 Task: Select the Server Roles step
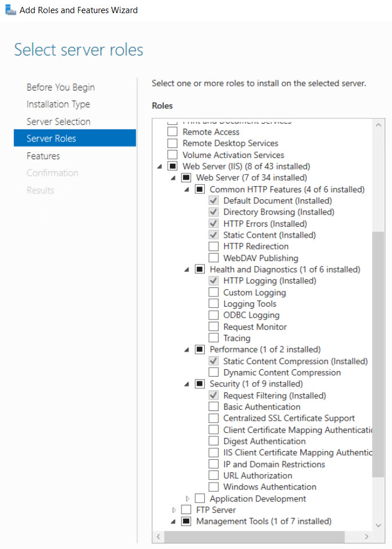coord(75,138)
